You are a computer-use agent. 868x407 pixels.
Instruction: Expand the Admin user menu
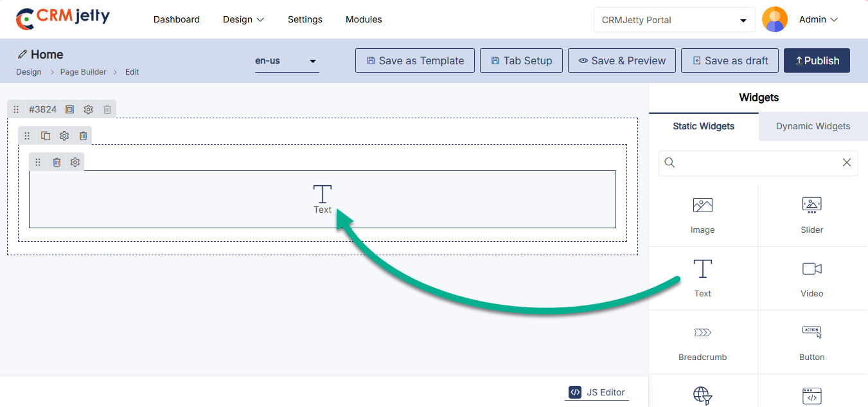pos(818,20)
